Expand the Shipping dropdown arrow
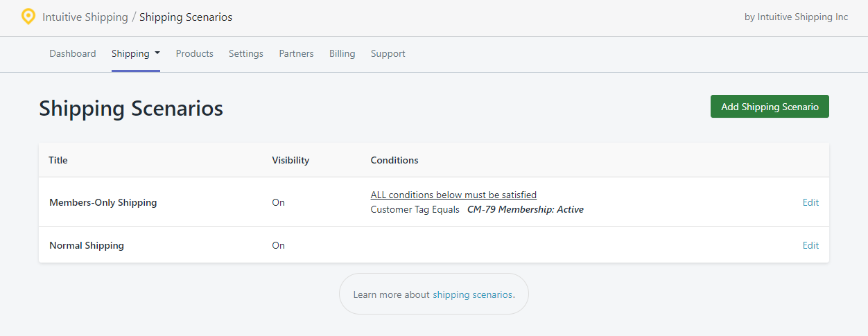The height and width of the screenshot is (336, 868). point(157,53)
